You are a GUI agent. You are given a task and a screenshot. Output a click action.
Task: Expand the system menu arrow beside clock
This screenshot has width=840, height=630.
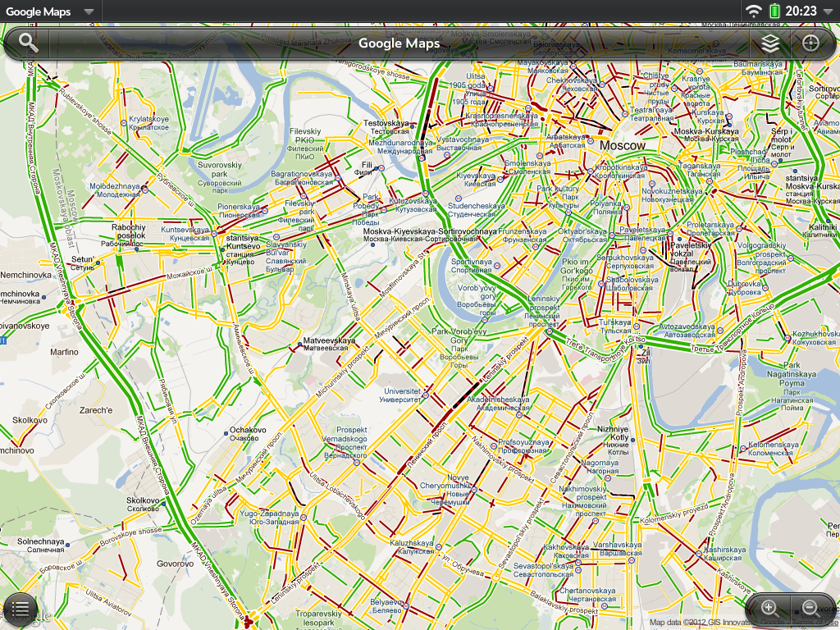pos(829,11)
